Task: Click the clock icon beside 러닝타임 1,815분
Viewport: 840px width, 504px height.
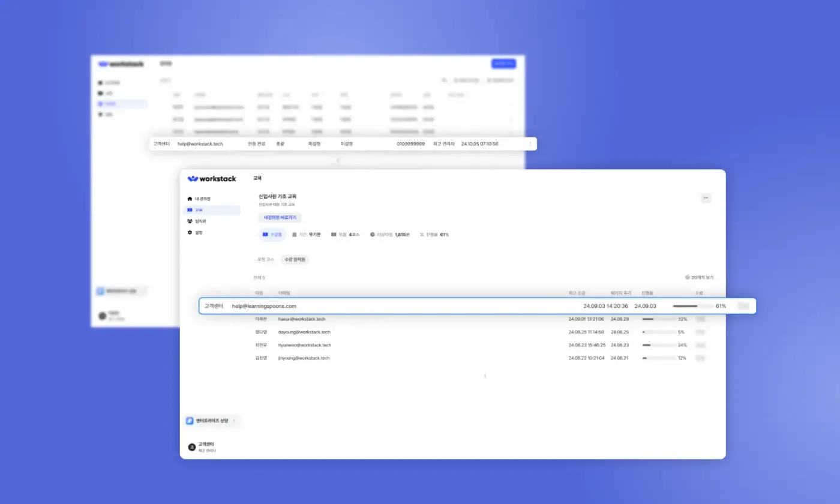Action: pos(372,235)
